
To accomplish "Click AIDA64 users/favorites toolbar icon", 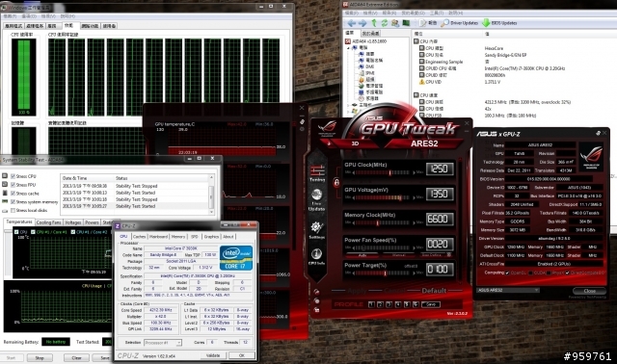I will click(x=395, y=23).
